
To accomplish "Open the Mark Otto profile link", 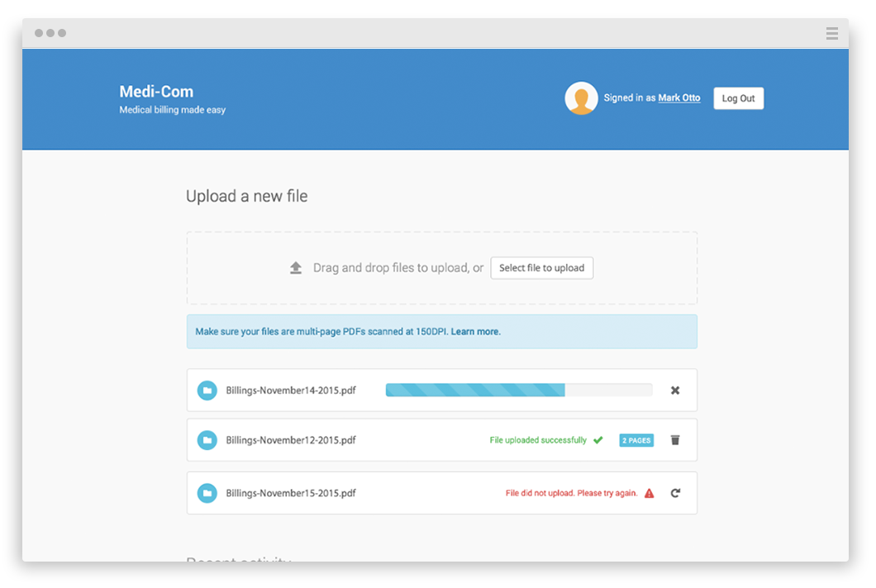I will pyautogui.click(x=678, y=97).
